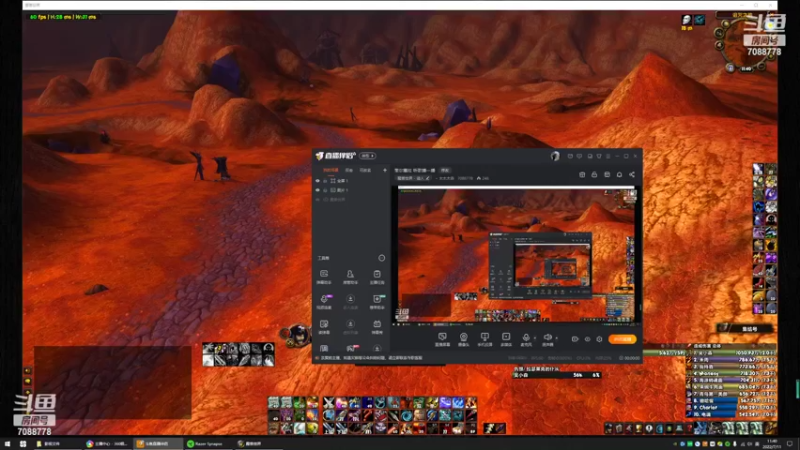Screen dimensions: 800x450
Task: Select the Charlor row in damage meter
Action: click(732, 408)
